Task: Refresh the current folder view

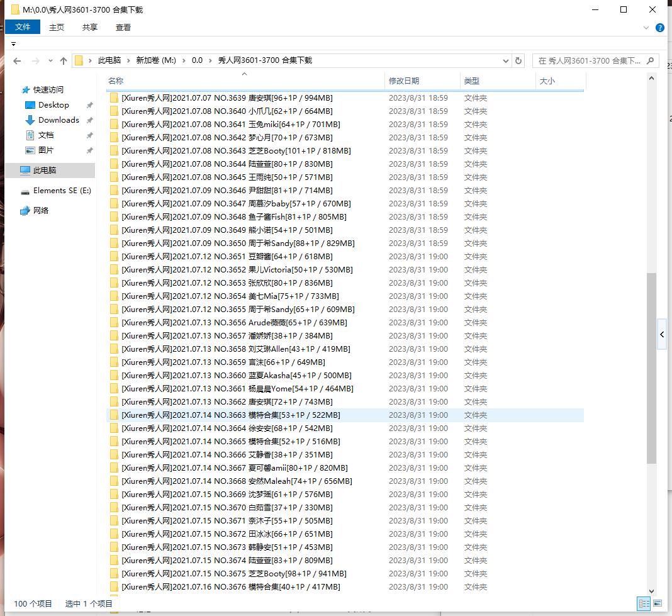Action: (x=518, y=61)
